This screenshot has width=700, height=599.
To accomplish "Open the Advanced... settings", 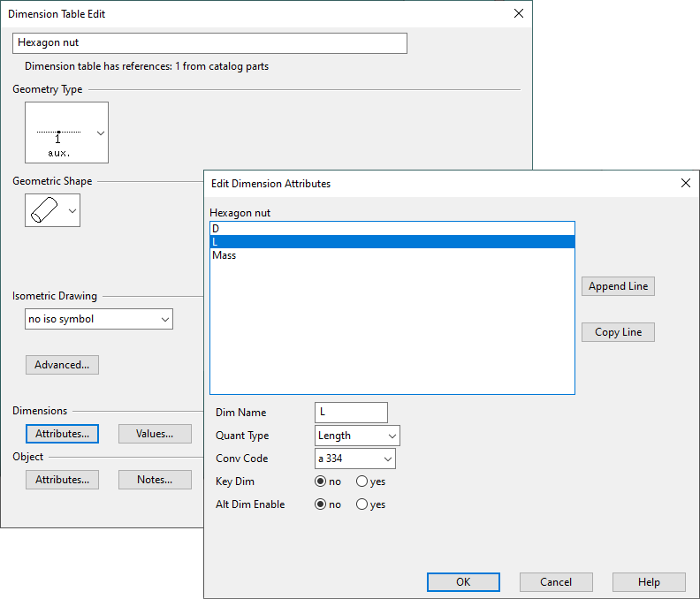I will [x=62, y=365].
